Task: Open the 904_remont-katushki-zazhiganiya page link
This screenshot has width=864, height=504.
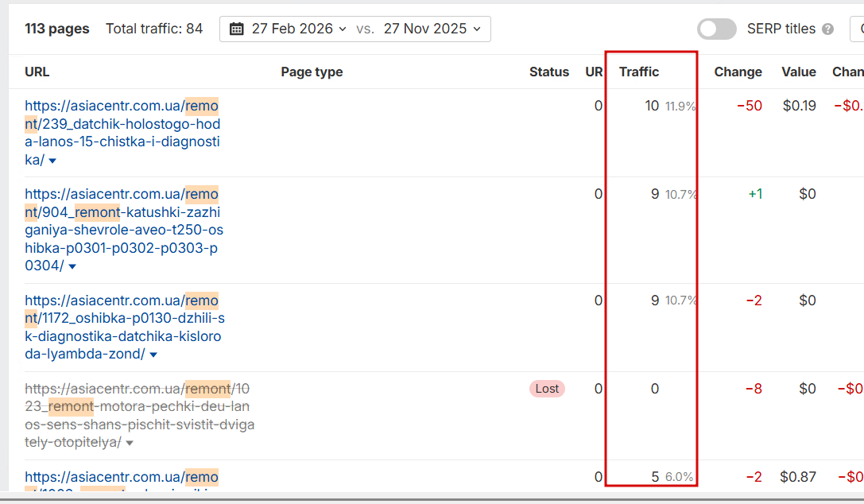Action: tap(123, 231)
